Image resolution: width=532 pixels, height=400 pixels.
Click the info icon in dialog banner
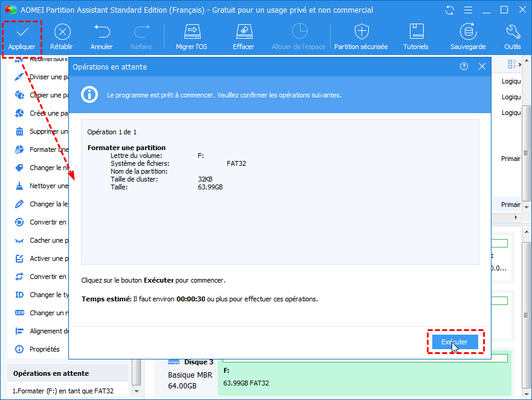89,94
